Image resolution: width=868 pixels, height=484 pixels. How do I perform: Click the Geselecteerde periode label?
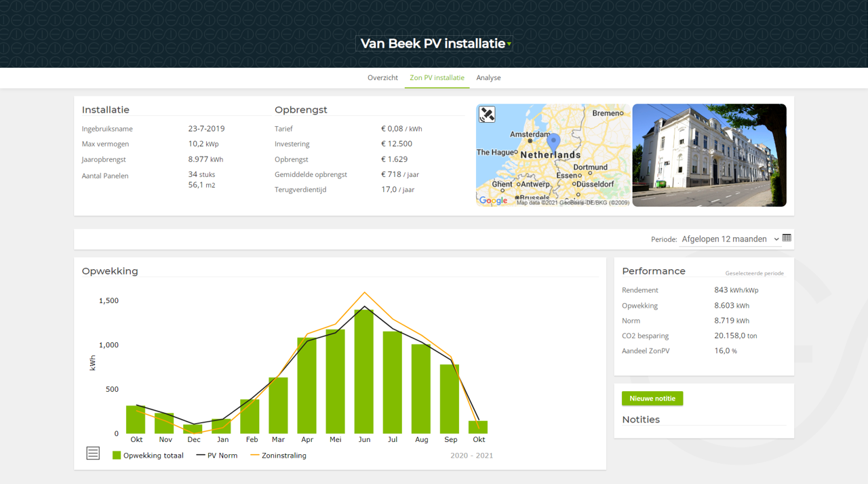coord(755,273)
